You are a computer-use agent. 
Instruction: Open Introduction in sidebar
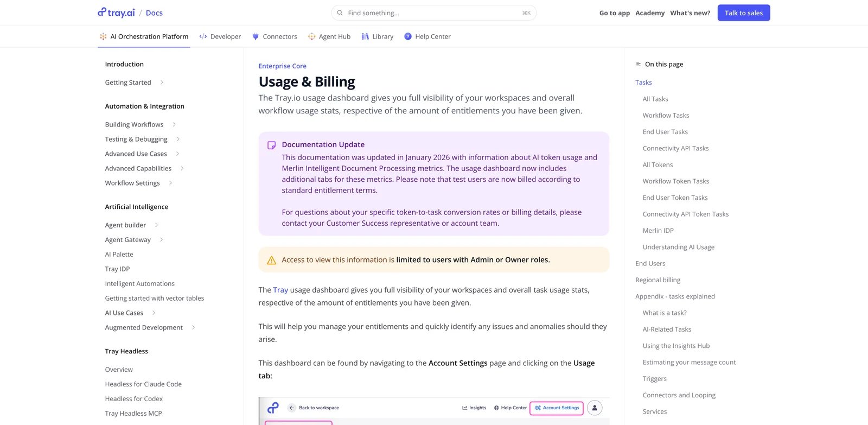click(124, 64)
